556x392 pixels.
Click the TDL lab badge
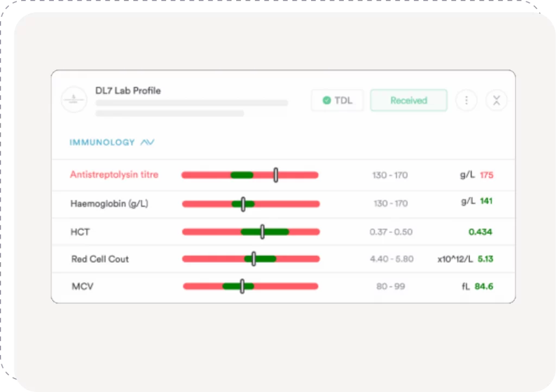pyautogui.click(x=337, y=100)
